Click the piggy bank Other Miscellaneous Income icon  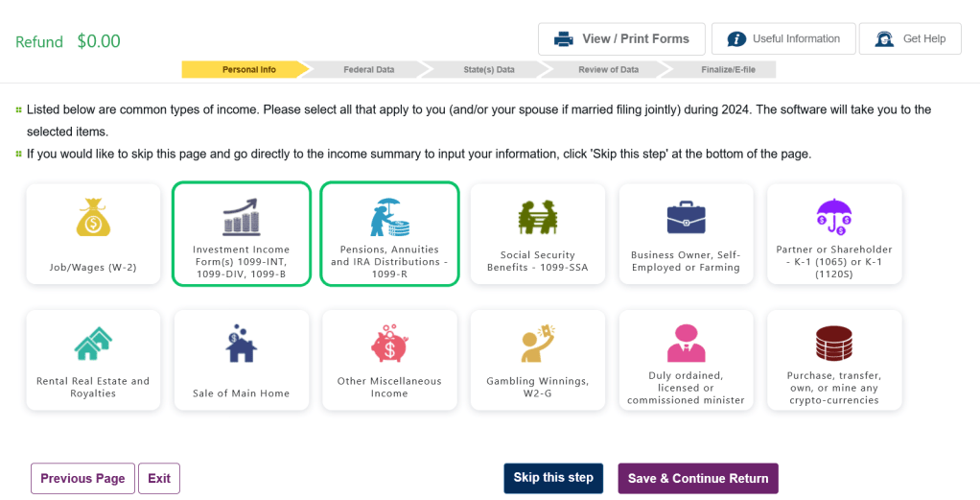pos(389,344)
